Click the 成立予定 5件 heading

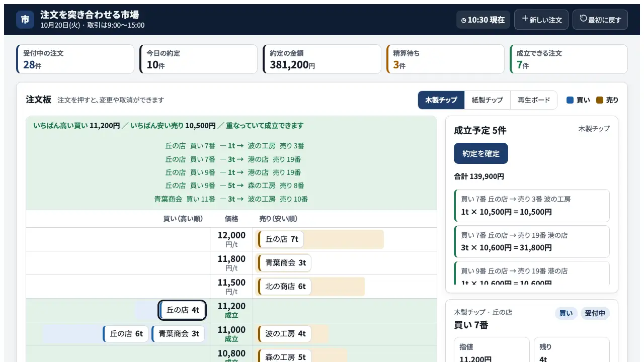coord(480,130)
